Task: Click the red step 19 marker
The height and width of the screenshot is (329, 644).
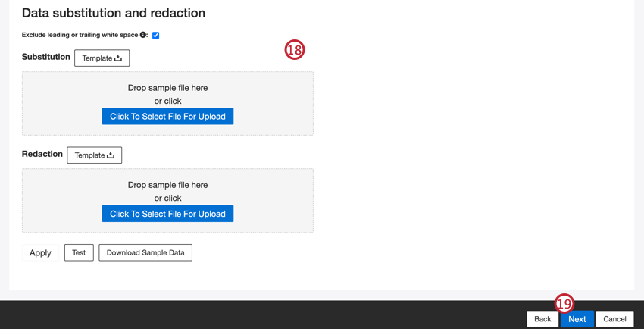Action: (564, 303)
